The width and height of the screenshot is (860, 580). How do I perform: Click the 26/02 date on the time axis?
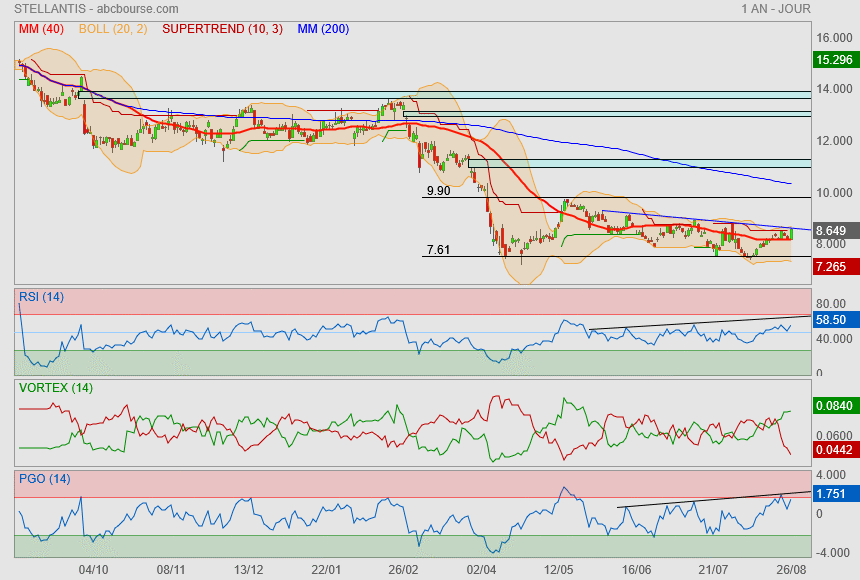click(402, 569)
